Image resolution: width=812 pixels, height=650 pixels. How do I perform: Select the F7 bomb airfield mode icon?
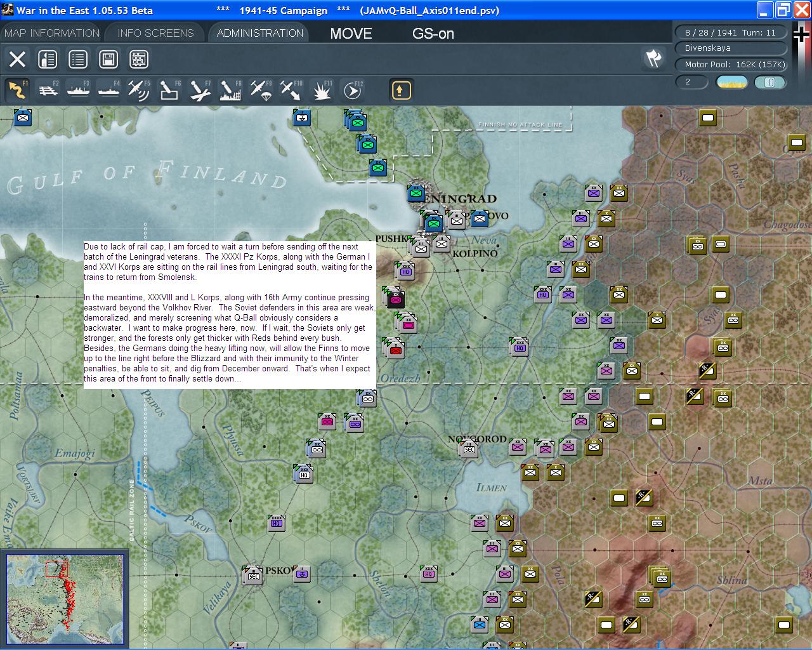tap(200, 90)
